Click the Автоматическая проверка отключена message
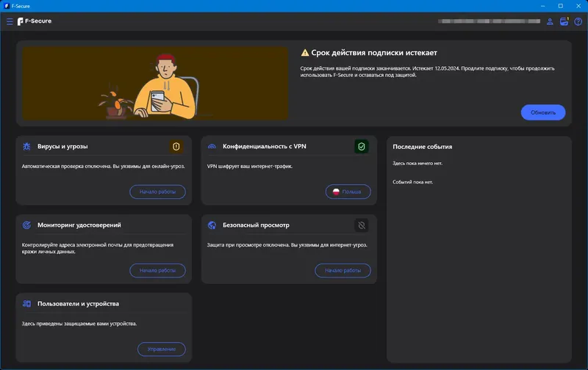 tap(103, 166)
